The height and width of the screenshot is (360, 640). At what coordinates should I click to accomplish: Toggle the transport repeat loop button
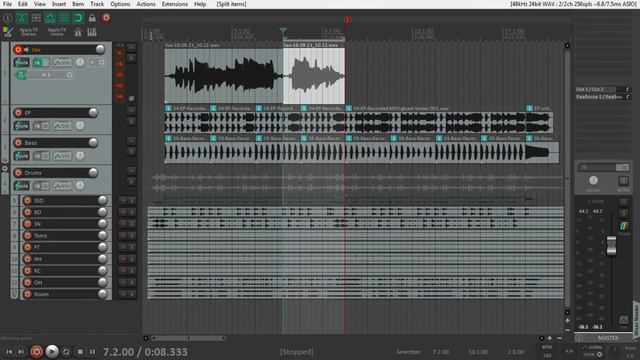pyautogui.click(x=66, y=351)
